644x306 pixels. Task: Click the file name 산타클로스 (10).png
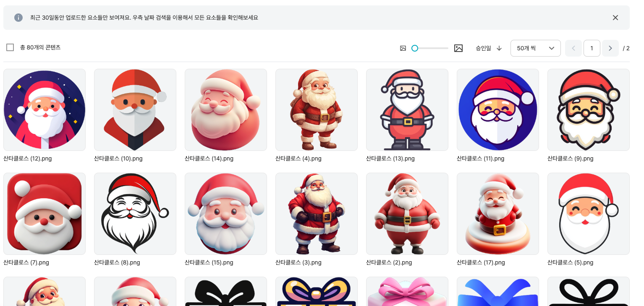click(x=118, y=158)
